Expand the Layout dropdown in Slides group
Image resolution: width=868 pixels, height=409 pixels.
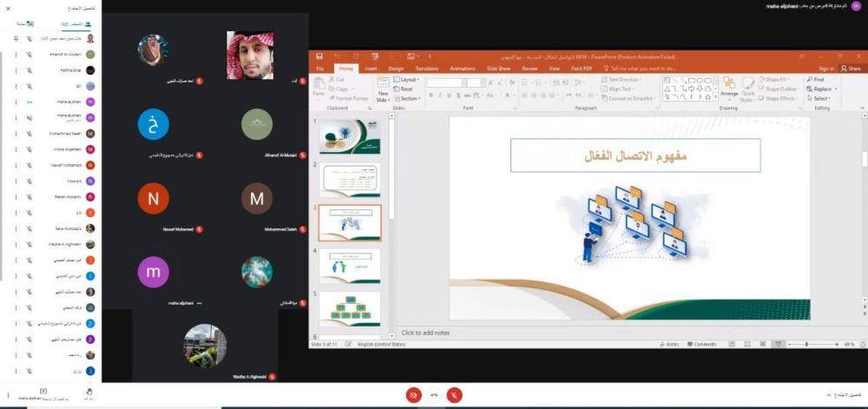409,79
